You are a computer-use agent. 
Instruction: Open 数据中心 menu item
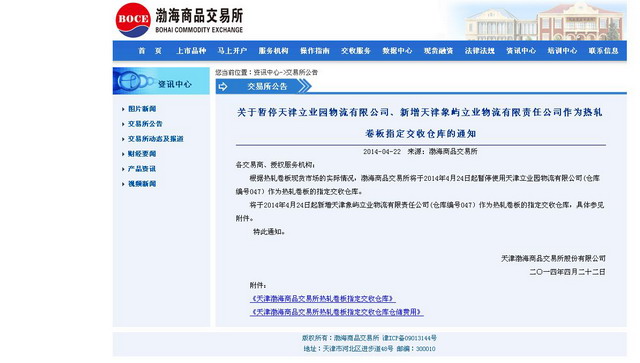pyautogui.click(x=397, y=51)
